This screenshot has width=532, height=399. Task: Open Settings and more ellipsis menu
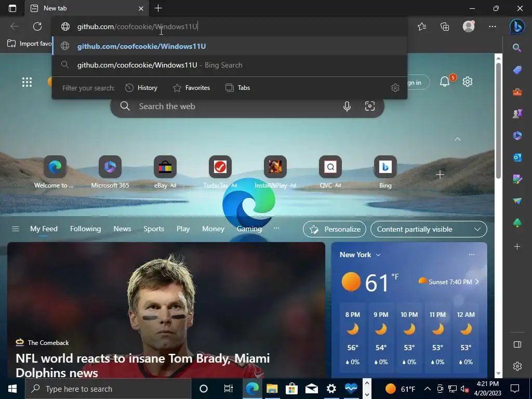pos(493,26)
